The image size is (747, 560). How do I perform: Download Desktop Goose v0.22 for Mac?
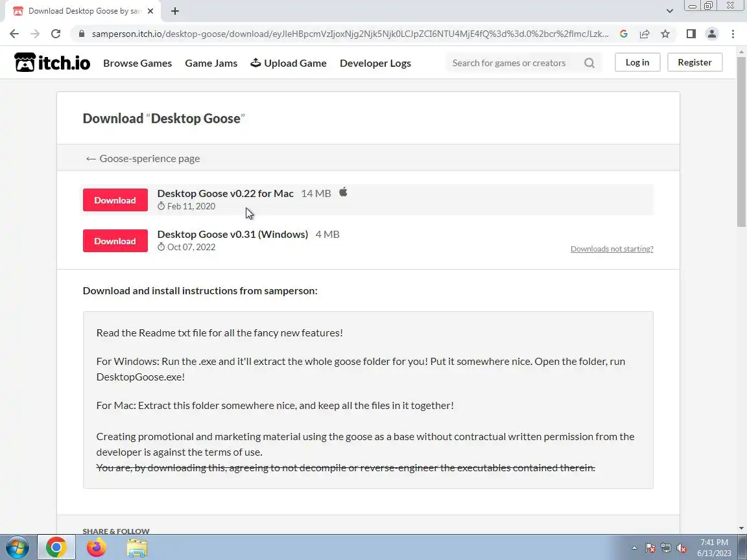115,200
